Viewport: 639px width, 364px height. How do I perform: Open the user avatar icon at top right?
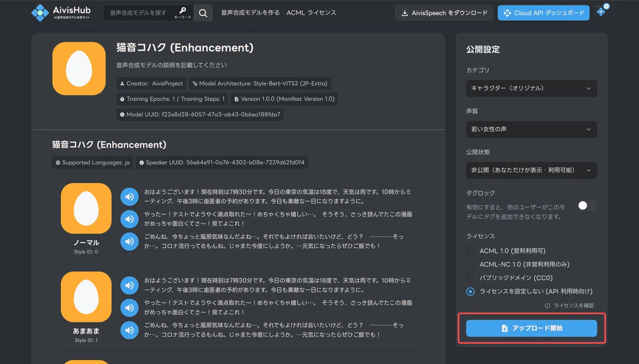602,12
